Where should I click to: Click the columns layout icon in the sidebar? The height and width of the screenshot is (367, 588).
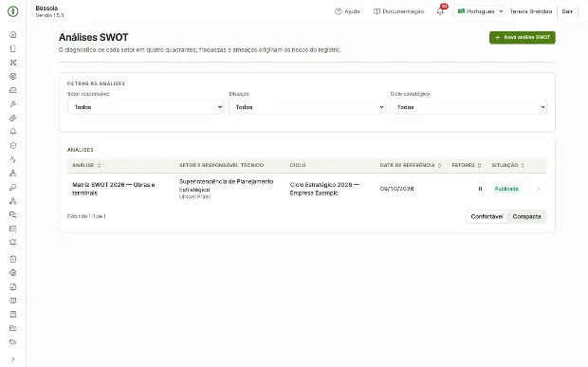[12, 301]
